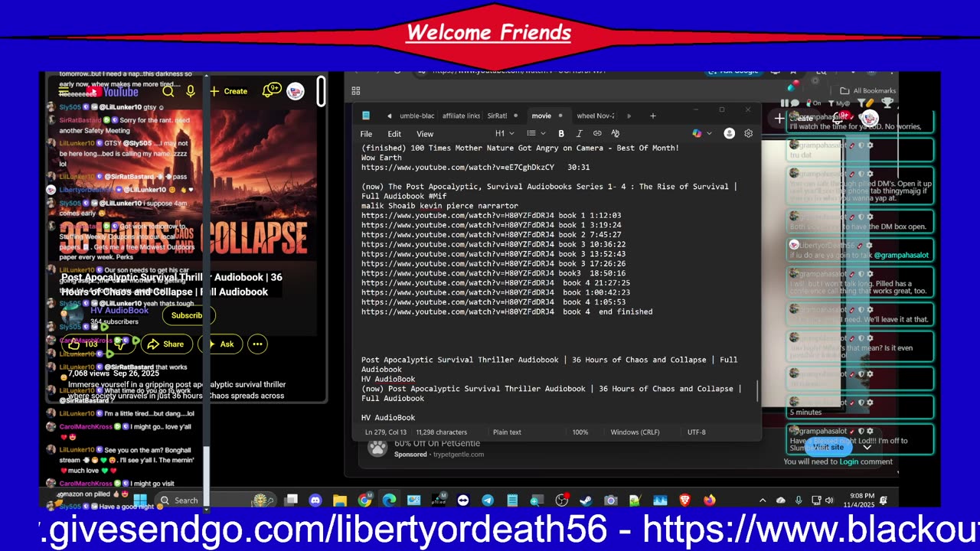Switch to the affiliate links Notepad tab
The height and width of the screenshot is (551, 980).
[x=461, y=116]
